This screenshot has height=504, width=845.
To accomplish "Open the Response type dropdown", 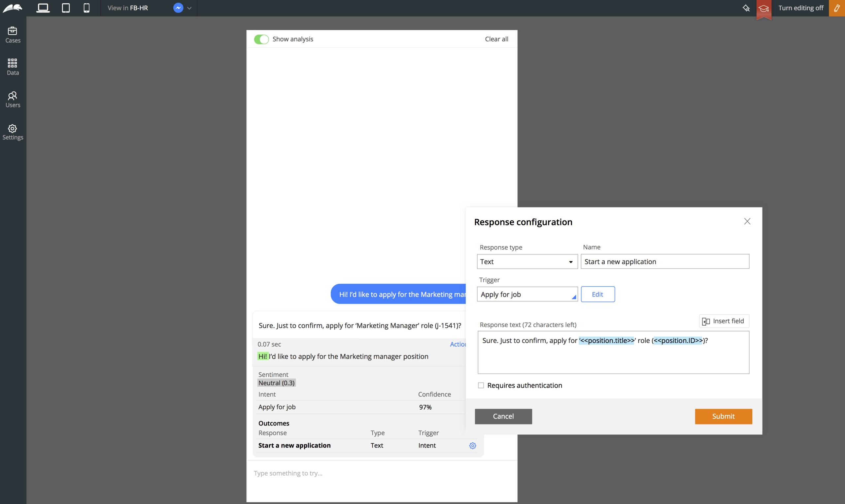I will click(527, 262).
